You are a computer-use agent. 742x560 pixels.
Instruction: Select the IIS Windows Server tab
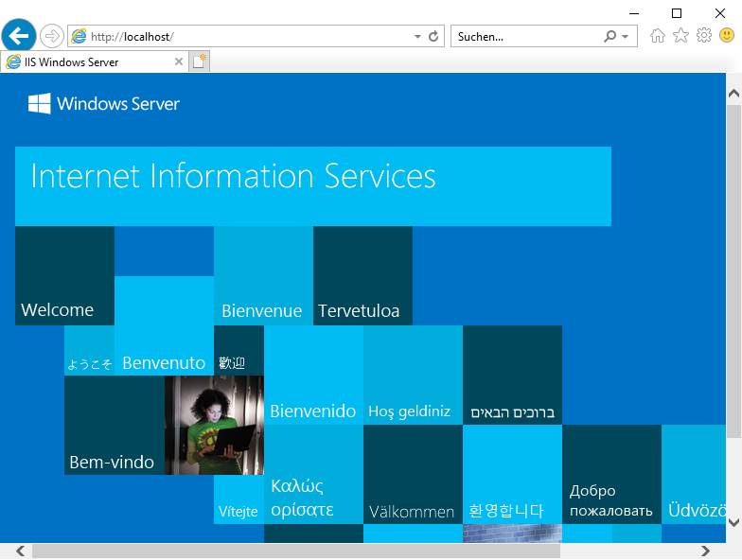(x=85, y=62)
